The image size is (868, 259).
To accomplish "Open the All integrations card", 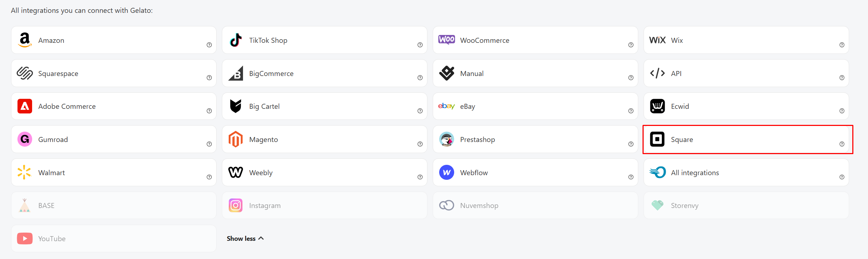I will pyautogui.click(x=746, y=173).
